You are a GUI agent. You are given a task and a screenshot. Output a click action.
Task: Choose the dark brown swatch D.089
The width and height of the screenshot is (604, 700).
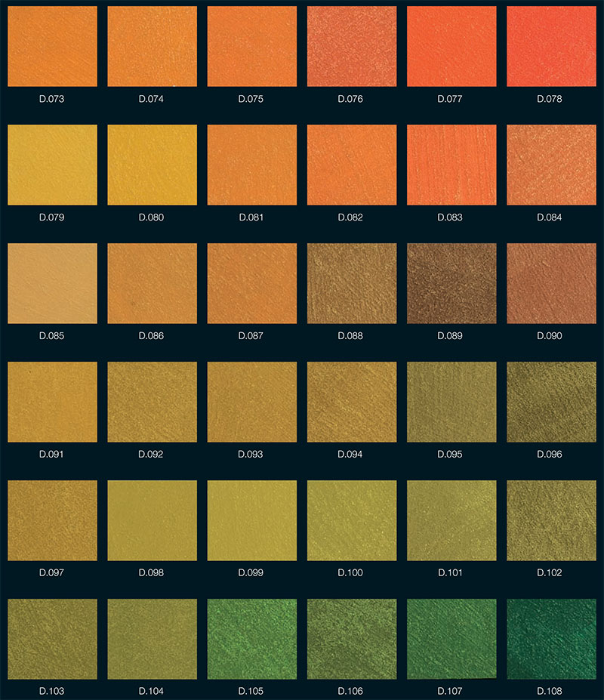pyautogui.click(x=451, y=283)
